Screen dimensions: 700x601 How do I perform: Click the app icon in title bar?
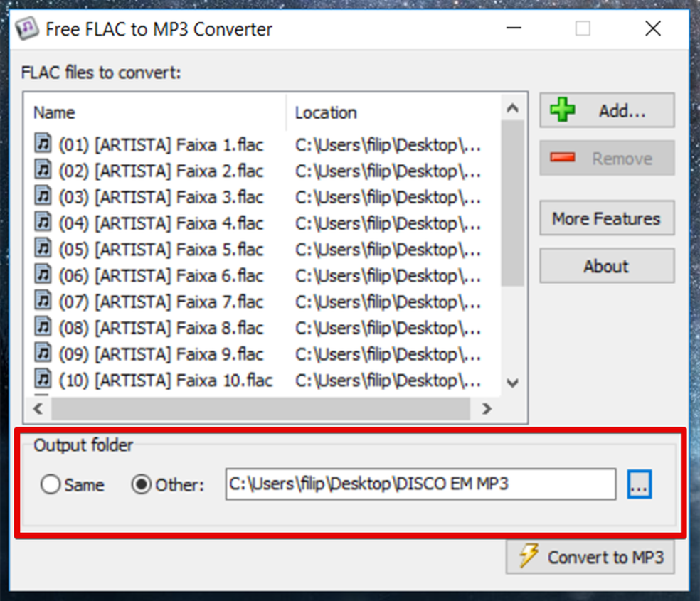27,28
